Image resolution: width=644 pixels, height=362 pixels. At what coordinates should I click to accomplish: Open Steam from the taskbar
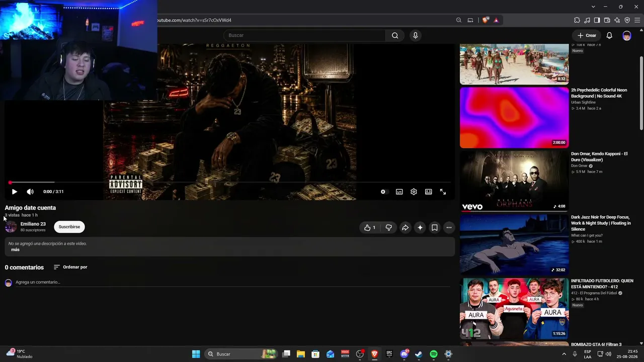[419, 354]
